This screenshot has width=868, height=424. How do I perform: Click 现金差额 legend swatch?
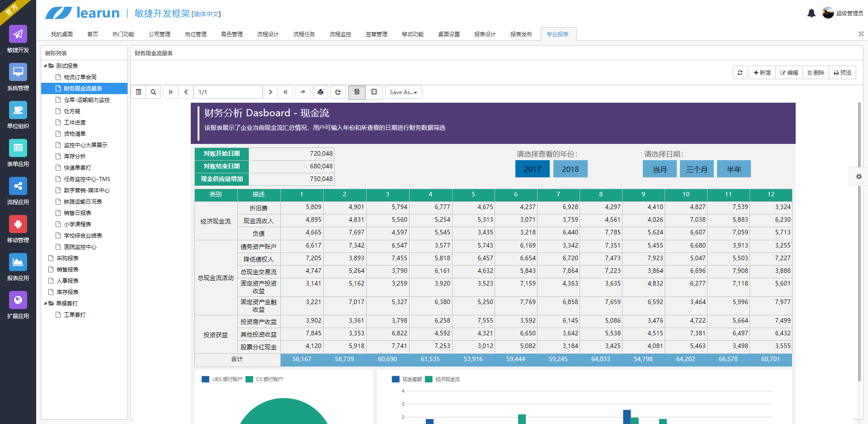[396, 379]
